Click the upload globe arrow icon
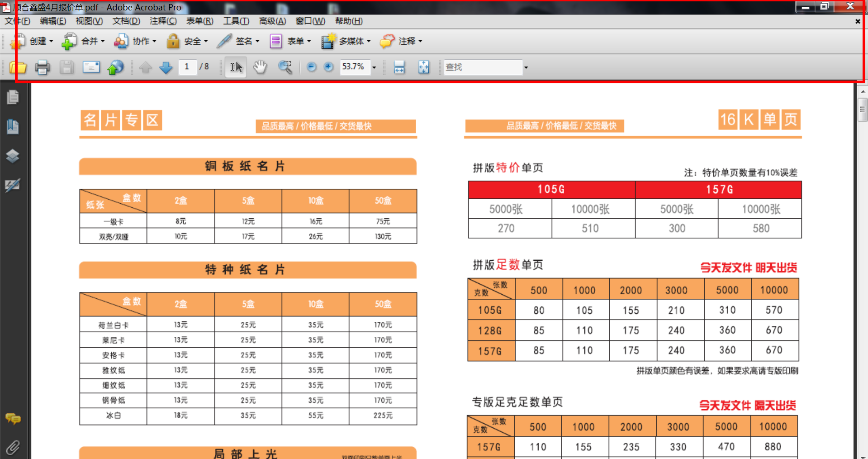 115,67
